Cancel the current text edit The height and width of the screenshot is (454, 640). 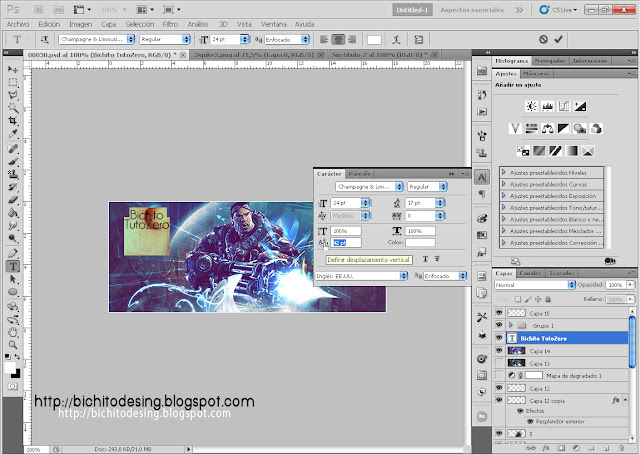coord(543,39)
